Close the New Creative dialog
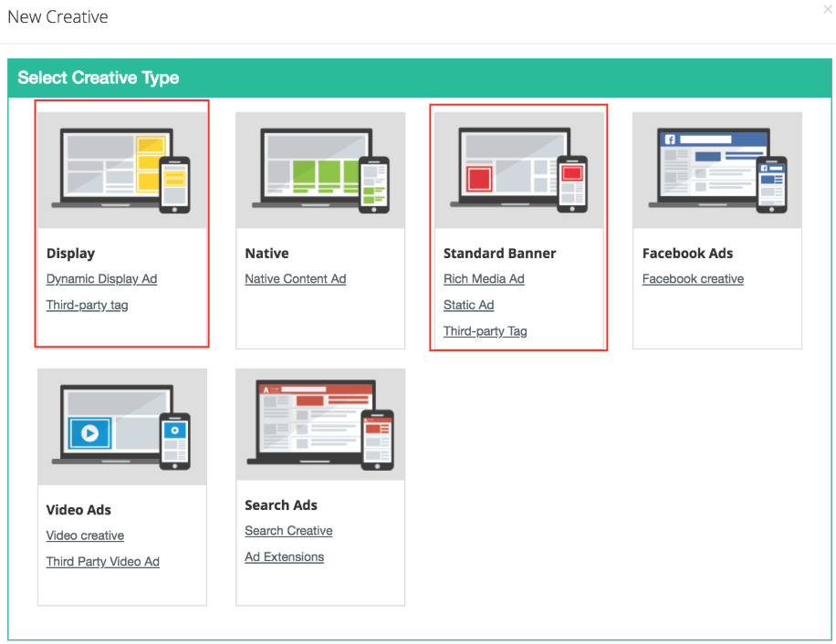 (x=827, y=9)
